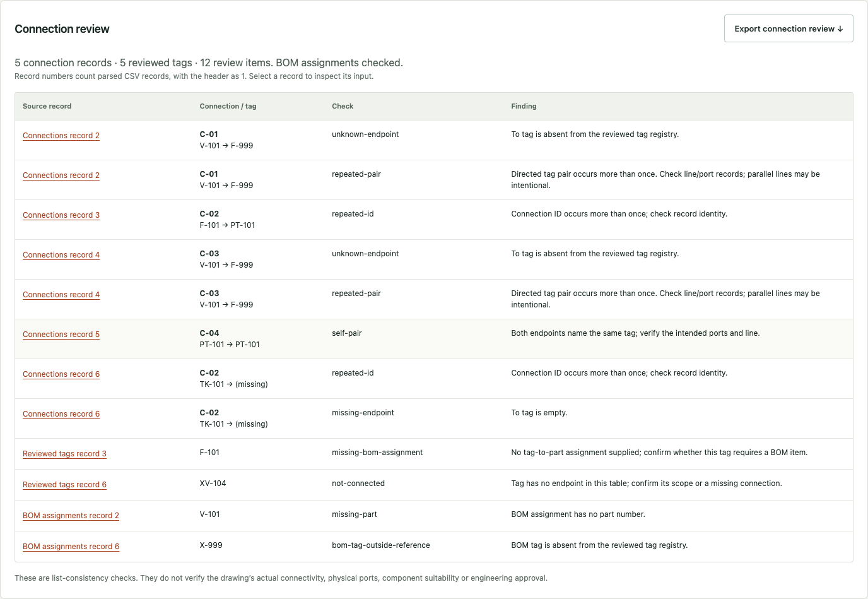Click the Connection review heading
The image size is (868, 599).
point(62,29)
